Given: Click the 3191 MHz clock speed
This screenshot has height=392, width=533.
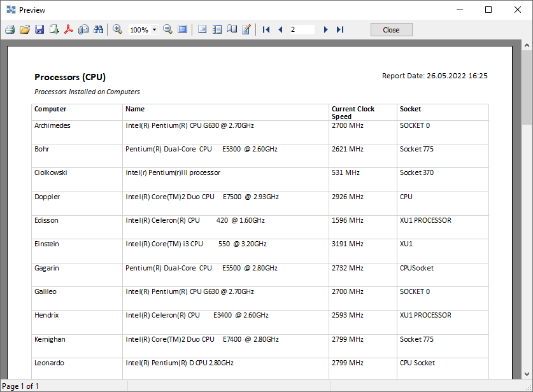Looking at the screenshot, I should [348, 244].
